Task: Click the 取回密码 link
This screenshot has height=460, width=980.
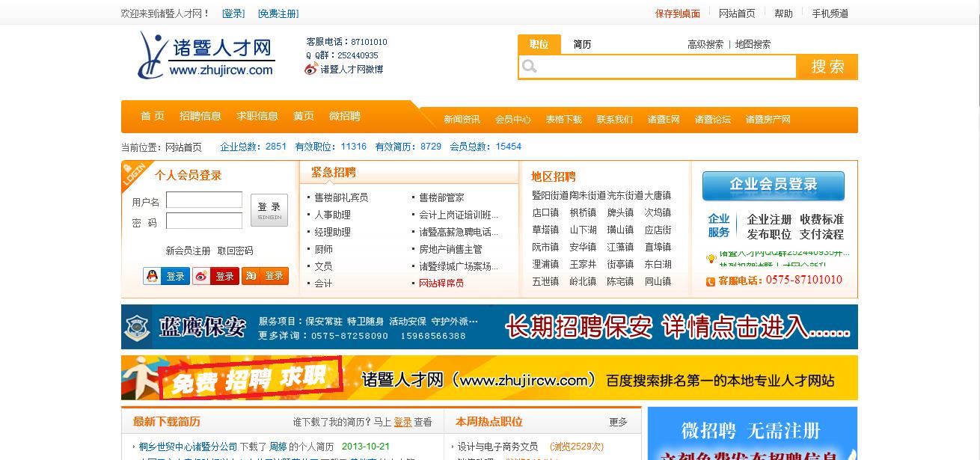Action: (235, 251)
